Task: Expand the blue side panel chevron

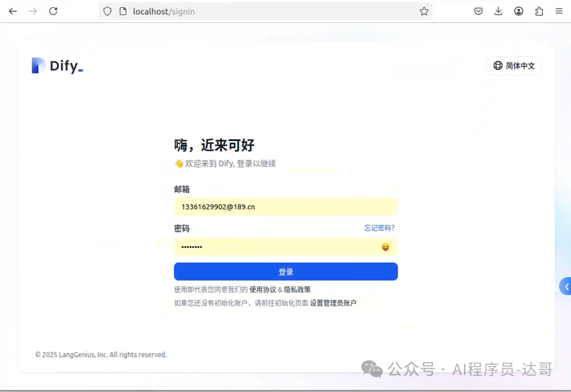Action: (566, 287)
